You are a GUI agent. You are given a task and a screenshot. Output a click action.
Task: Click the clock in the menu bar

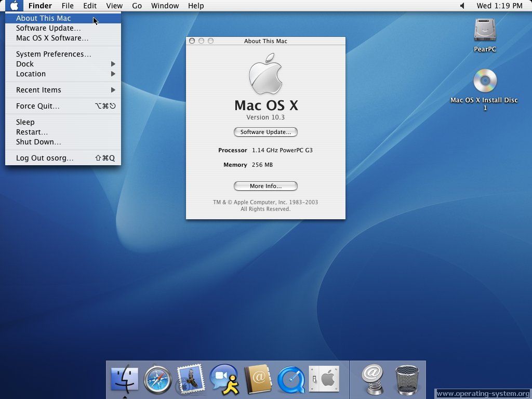click(499, 6)
